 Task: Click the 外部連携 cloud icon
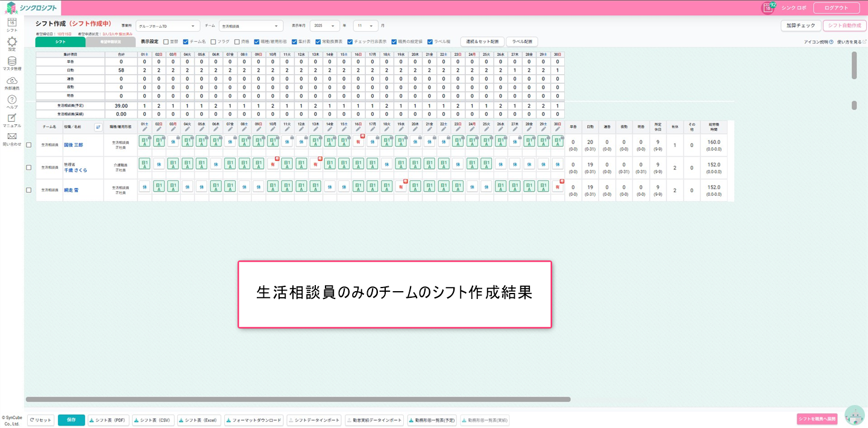click(11, 81)
